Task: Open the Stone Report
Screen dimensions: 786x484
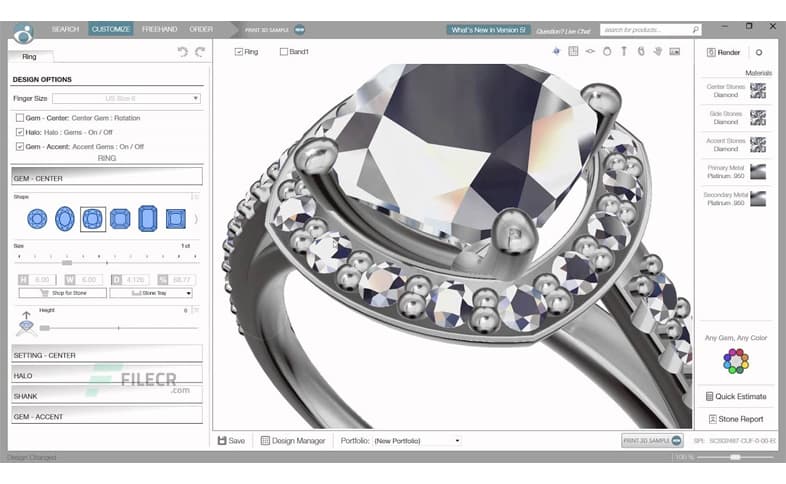Action: pos(736,419)
